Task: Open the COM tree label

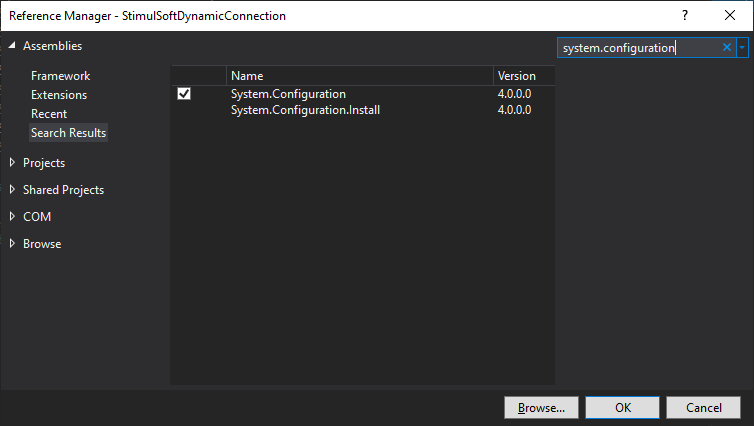Action: pos(37,217)
